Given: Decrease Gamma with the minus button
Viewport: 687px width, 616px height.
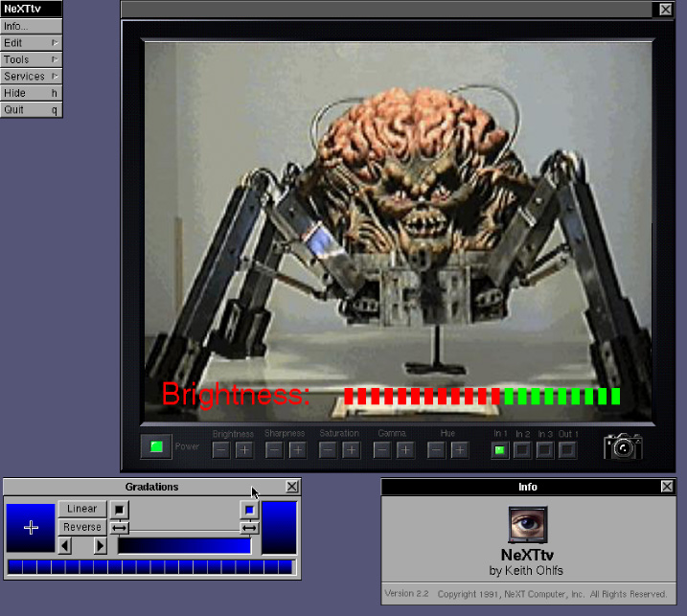Looking at the screenshot, I should pyautogui.click(x=382, y=450).
